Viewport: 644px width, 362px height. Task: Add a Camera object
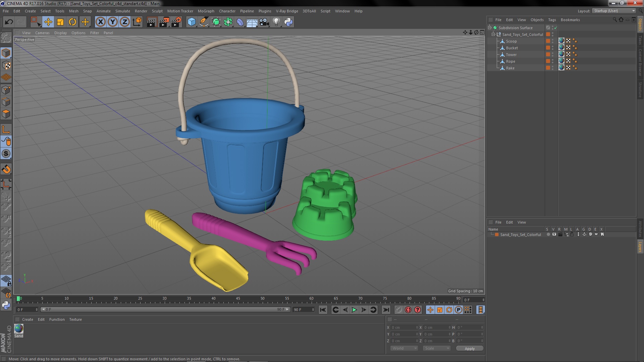[264, 22]
